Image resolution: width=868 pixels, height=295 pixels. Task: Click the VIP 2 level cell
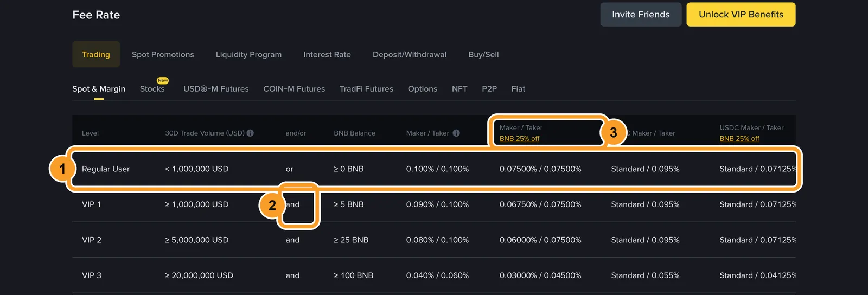click(x=92, y=240)
